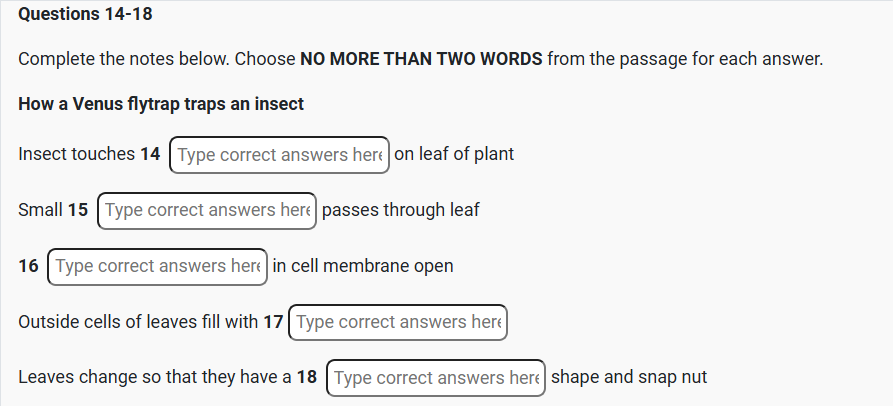Click the bold question number 17

click(273, 322)
